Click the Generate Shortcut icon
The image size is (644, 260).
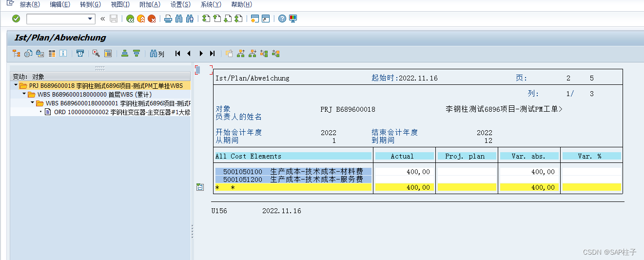(x=265, y=19)
